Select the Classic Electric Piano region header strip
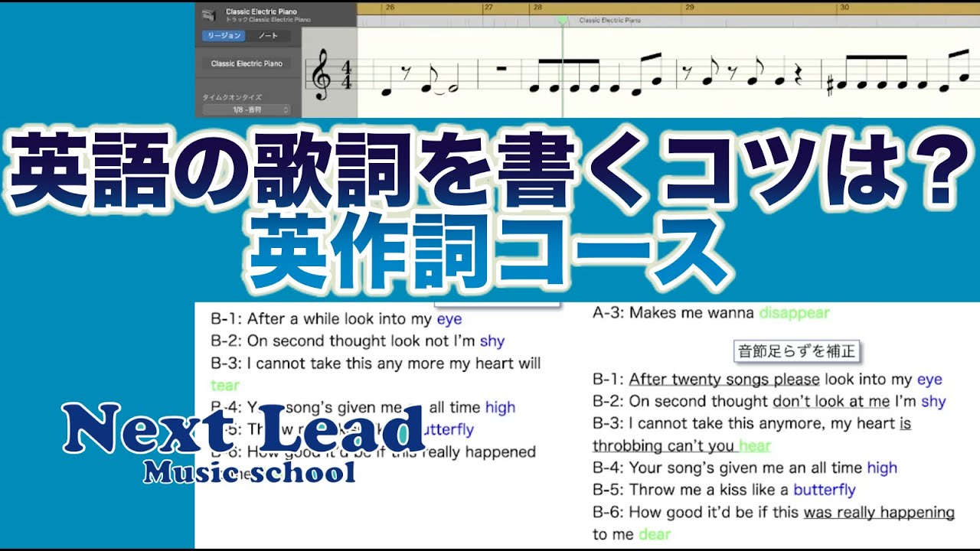Image resolution: width=980 pixels, height=551 pixels. pos(668,21)
